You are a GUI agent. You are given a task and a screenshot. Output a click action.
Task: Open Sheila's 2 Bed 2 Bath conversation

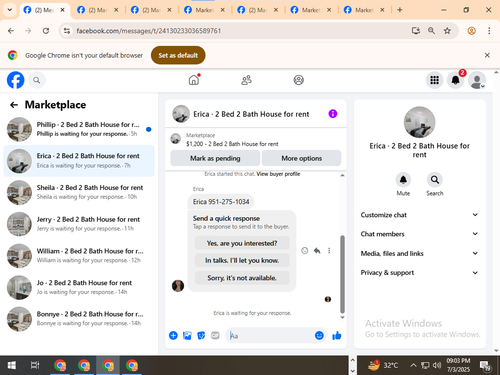click(x=79, y=192)
